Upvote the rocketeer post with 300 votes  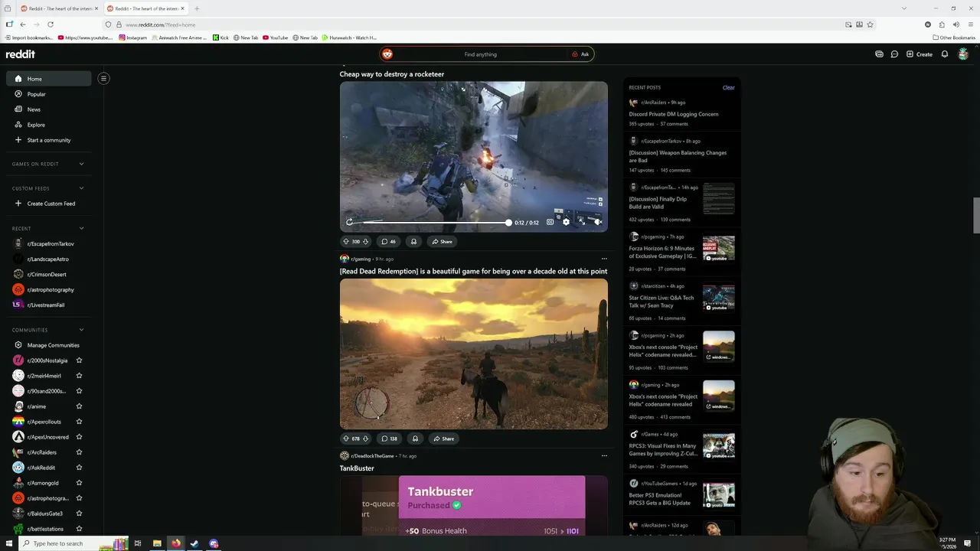(x=345, y=242)
